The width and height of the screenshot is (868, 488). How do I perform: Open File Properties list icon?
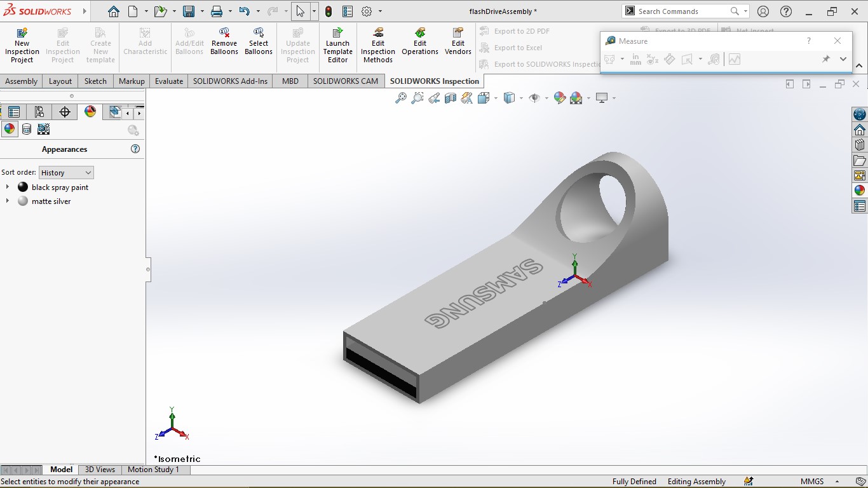[x=348, y=11]
